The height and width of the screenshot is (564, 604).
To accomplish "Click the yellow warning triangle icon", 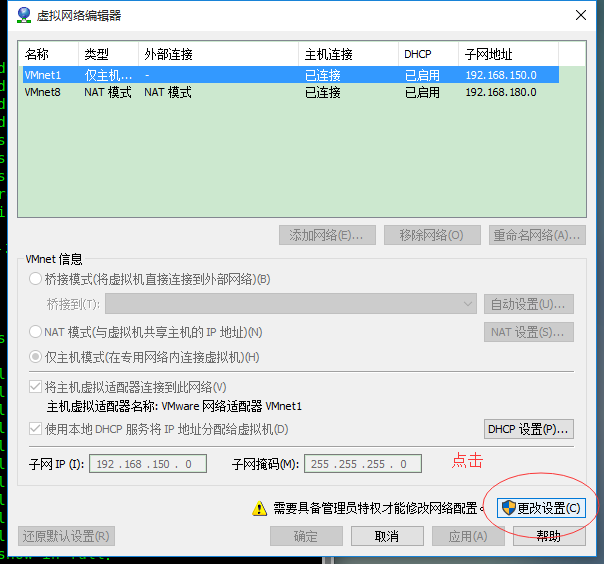I will [x=259, y=508].
